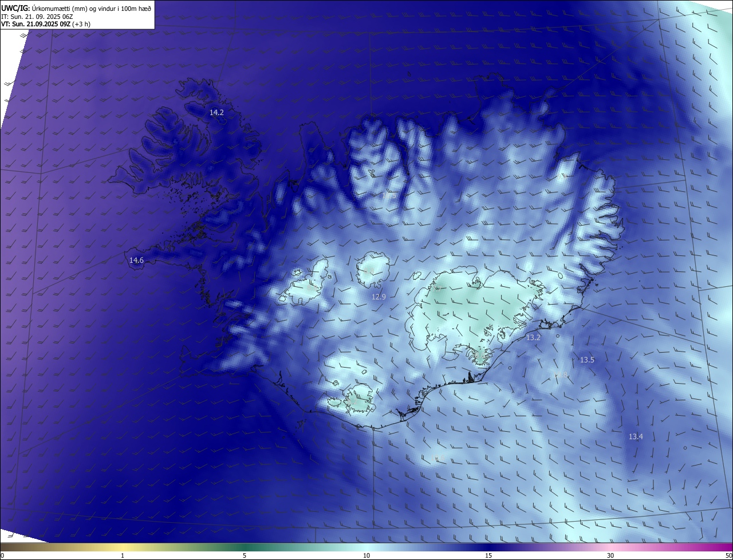Click the 13.5 value label offshore
The width and height of the screenshot is (733, 560).
[587, 360]
